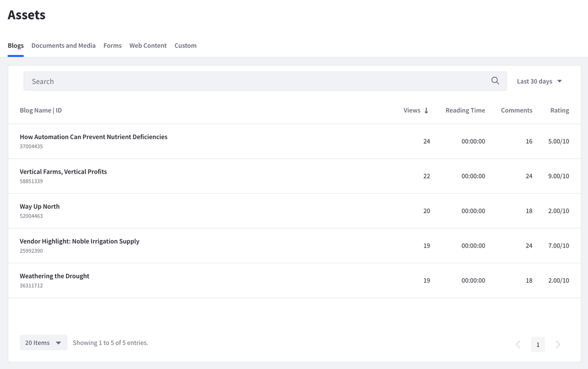
Task: Select the Blogs tab
Action: [x=16, y=45]
